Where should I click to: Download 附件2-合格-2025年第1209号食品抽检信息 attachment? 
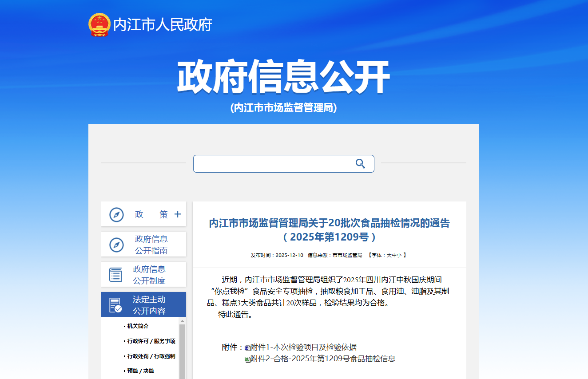323,359
